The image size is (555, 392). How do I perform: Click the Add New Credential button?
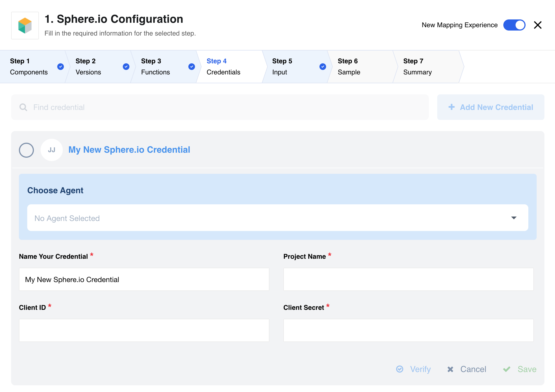[x=491, y=107]
